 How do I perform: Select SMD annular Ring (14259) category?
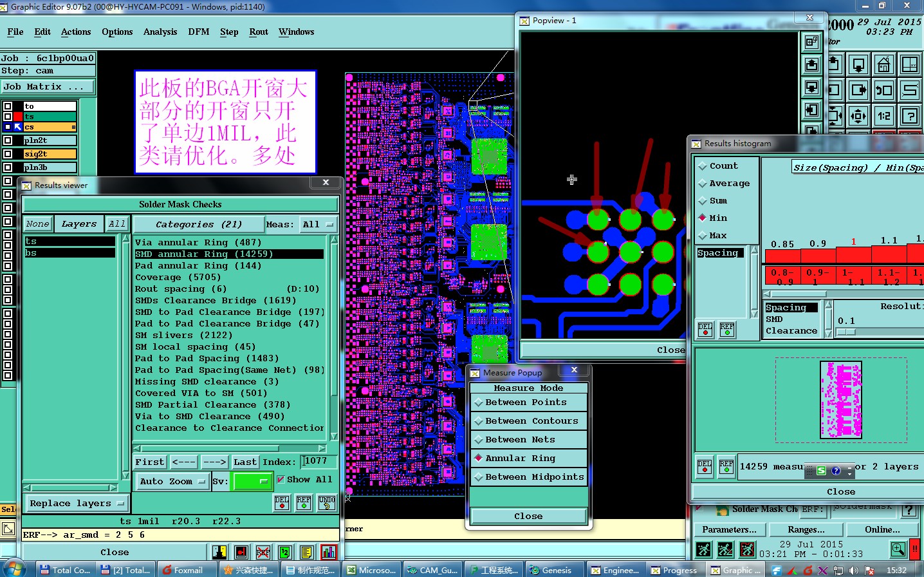[229, 254]
